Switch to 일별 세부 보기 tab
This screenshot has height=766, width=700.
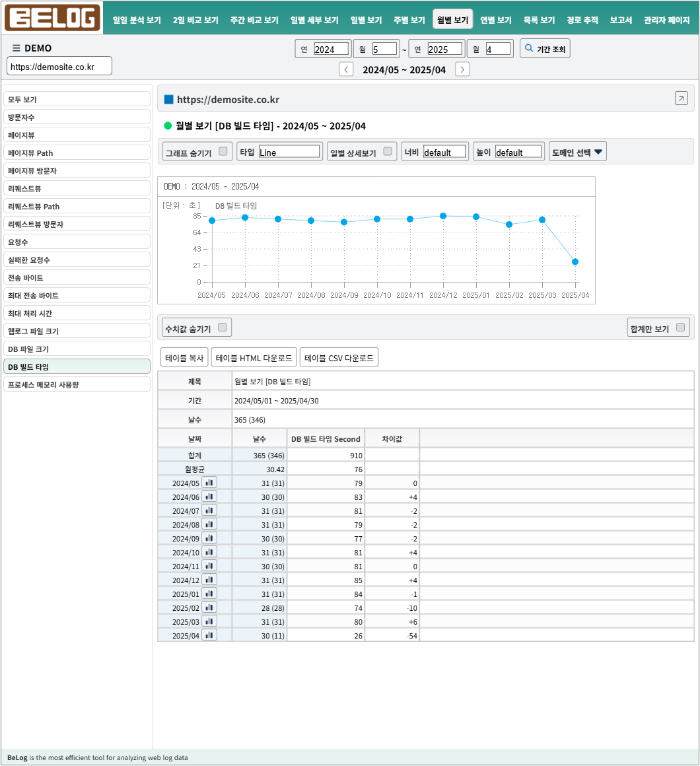point(314,20)
